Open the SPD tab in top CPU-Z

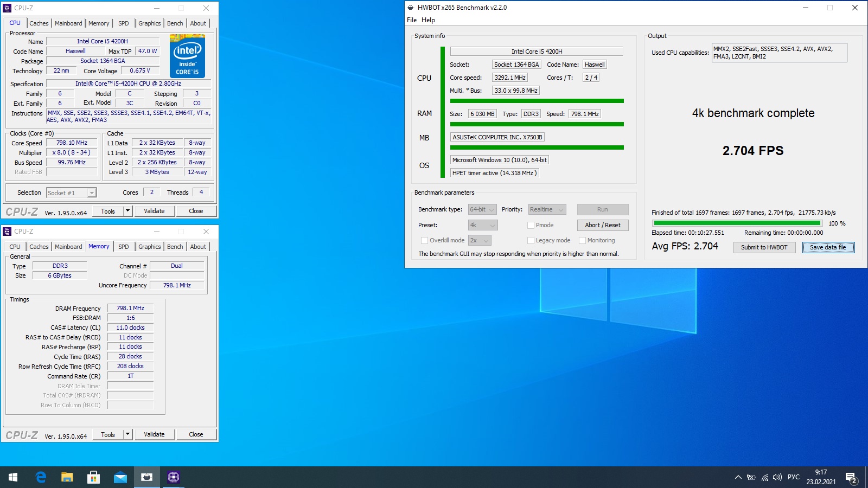124,23
